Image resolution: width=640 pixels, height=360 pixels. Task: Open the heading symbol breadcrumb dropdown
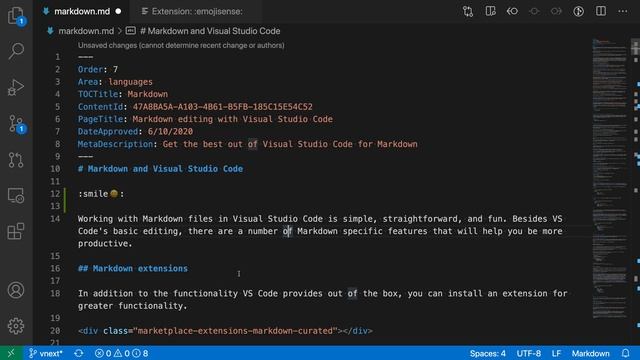[210, 31]
